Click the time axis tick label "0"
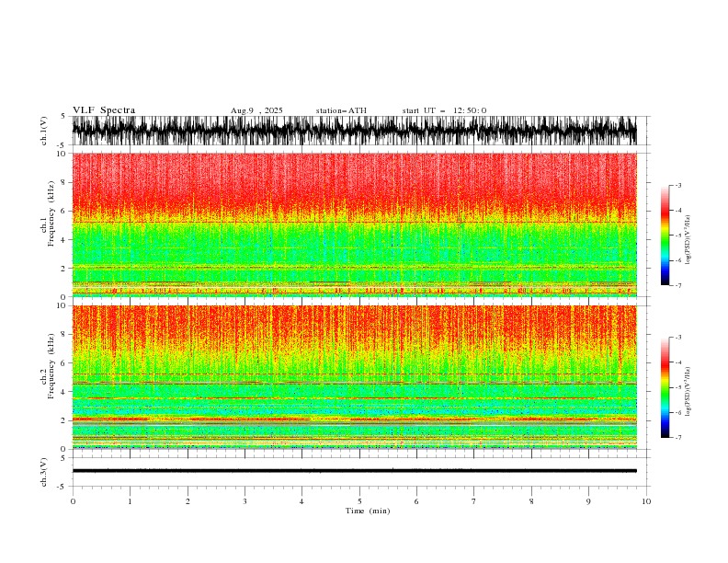 73,501
